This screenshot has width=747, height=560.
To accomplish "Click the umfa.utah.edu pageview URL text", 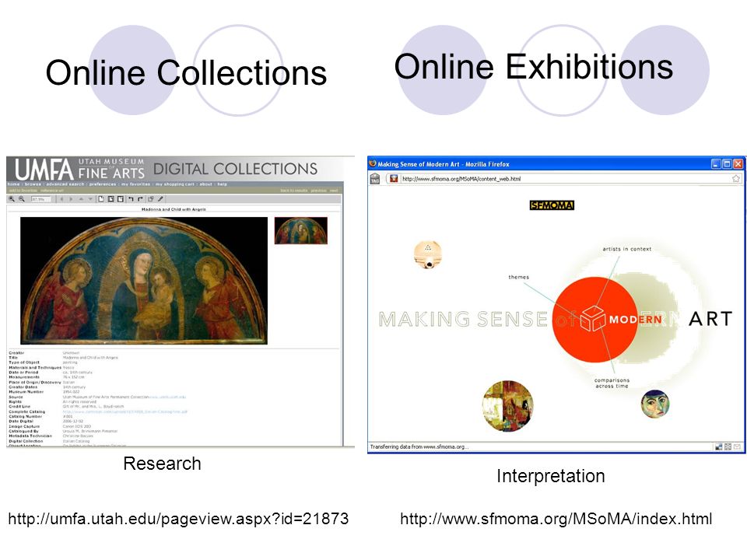I will tap(178, 519).
